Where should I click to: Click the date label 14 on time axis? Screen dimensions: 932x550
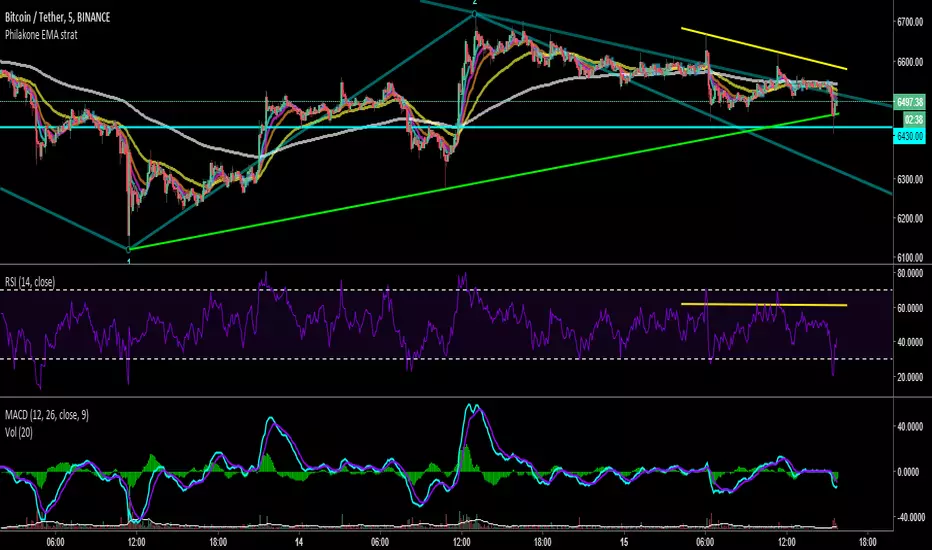[299, 542]
